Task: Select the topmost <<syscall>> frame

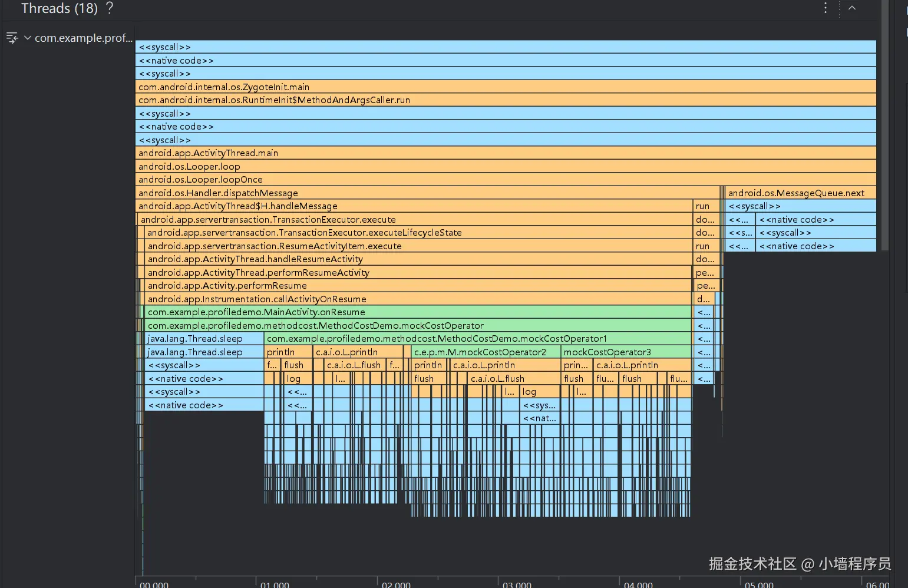Action: tap(506, 47)
